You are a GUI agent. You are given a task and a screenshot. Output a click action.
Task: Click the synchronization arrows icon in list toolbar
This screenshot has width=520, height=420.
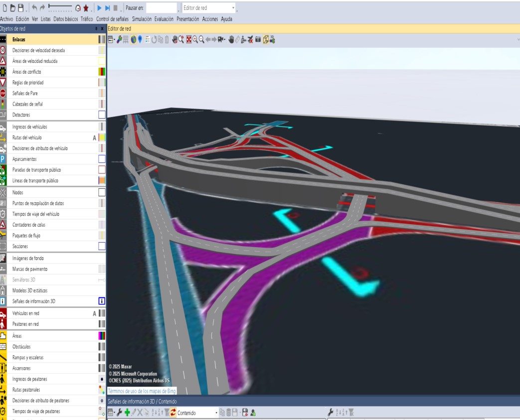pos(173,413)
